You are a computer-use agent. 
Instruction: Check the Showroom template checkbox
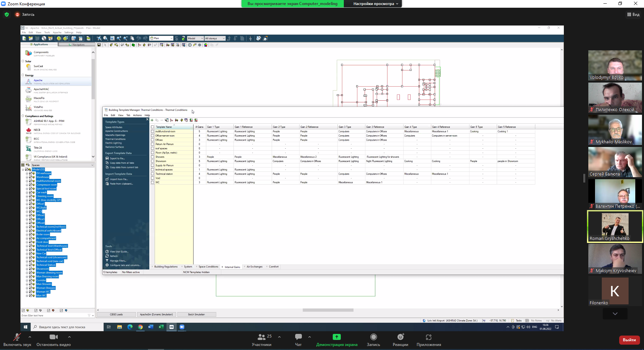coord(153,161)
